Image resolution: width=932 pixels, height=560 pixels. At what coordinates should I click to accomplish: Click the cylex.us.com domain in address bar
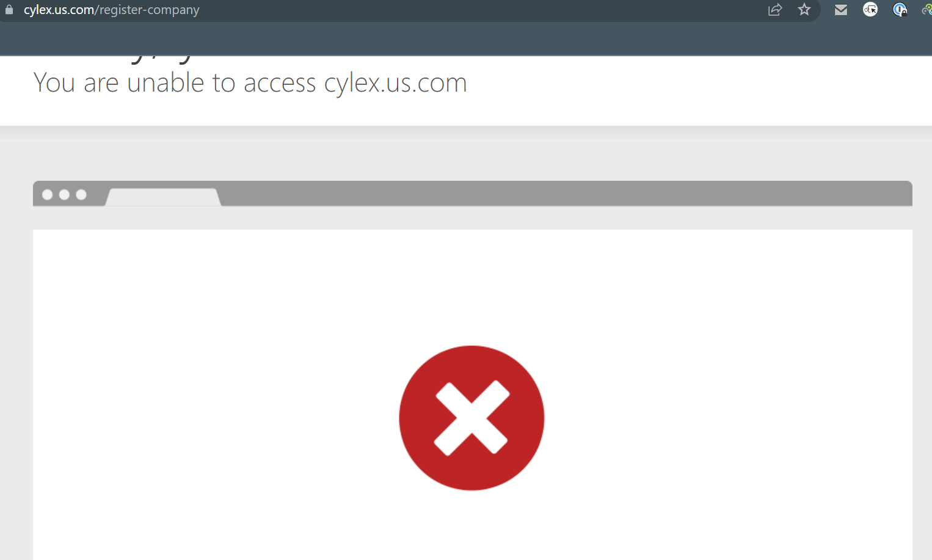(59, 10)
